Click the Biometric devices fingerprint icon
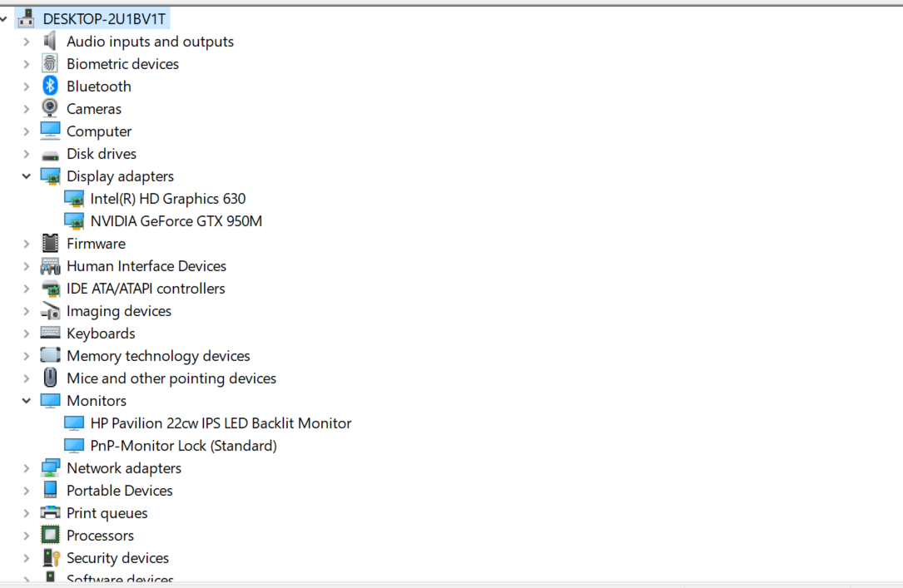 (51, 64)
